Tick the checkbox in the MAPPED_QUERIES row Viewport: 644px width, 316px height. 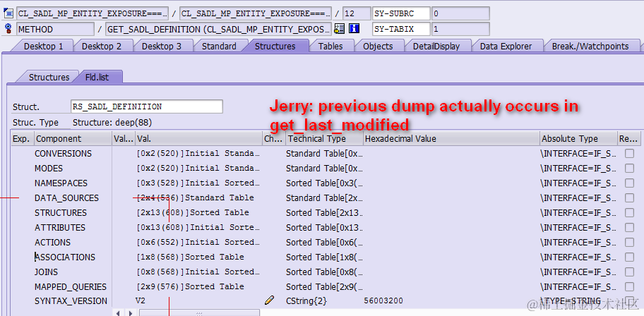coord(629,286)
